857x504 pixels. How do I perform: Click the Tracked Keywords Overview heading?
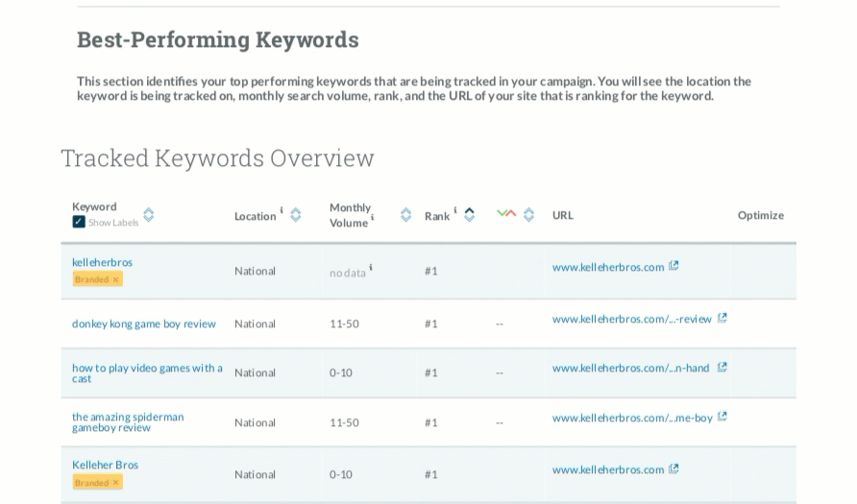coord(217,158)
